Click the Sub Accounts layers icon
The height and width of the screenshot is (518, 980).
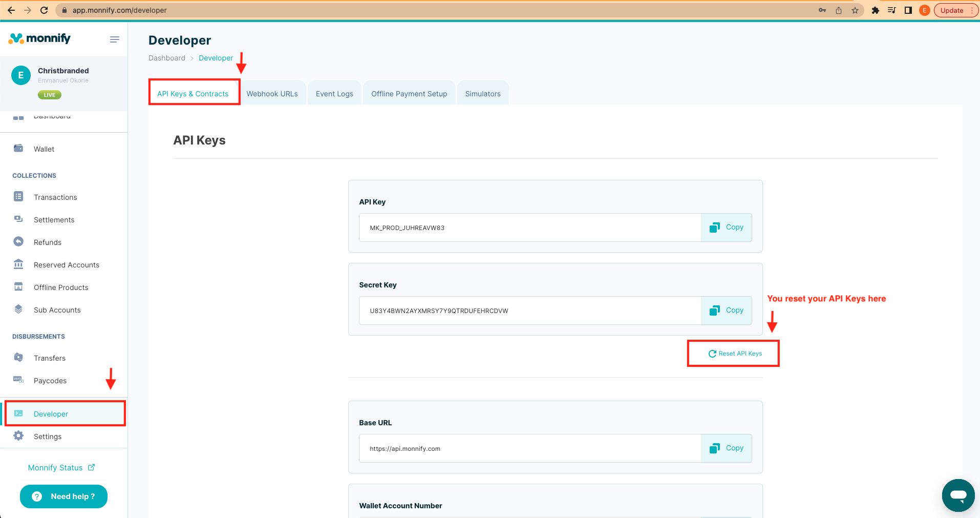point(18,309)
